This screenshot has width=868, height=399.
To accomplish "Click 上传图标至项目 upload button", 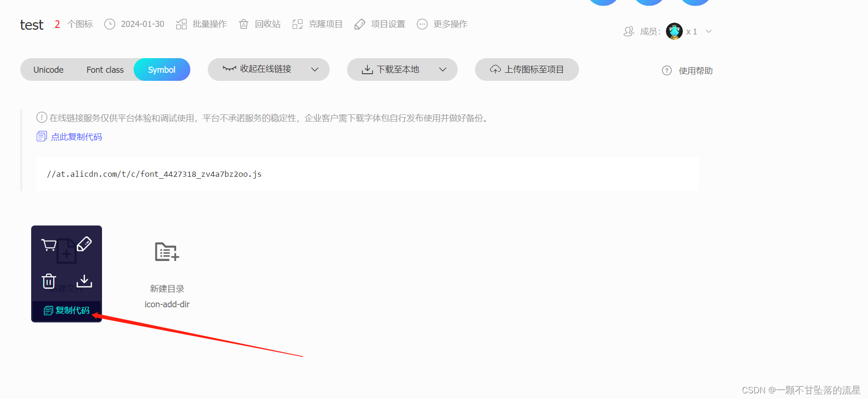I will tap(527, 69).
